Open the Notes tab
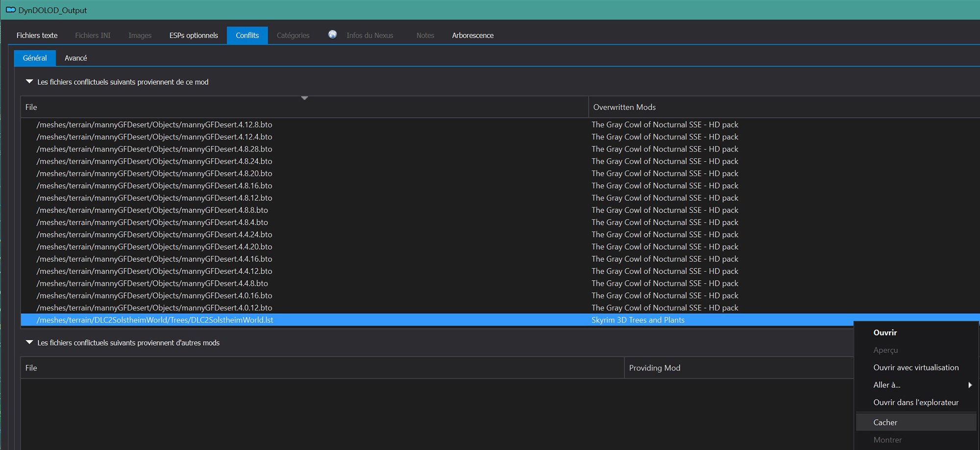Image resolution: width=980 pixels, height=450 pixels. coord(425,35)
